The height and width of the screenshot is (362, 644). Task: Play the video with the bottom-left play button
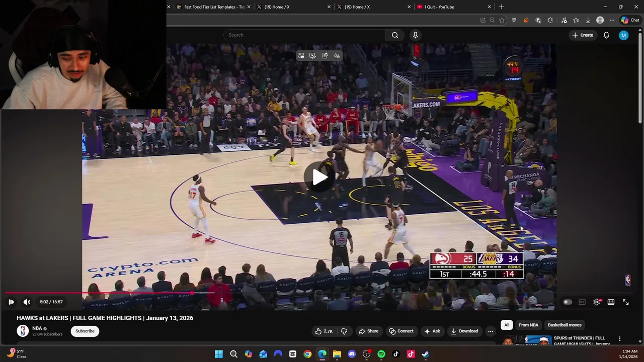pyautogui.click(x=11, y=302)
